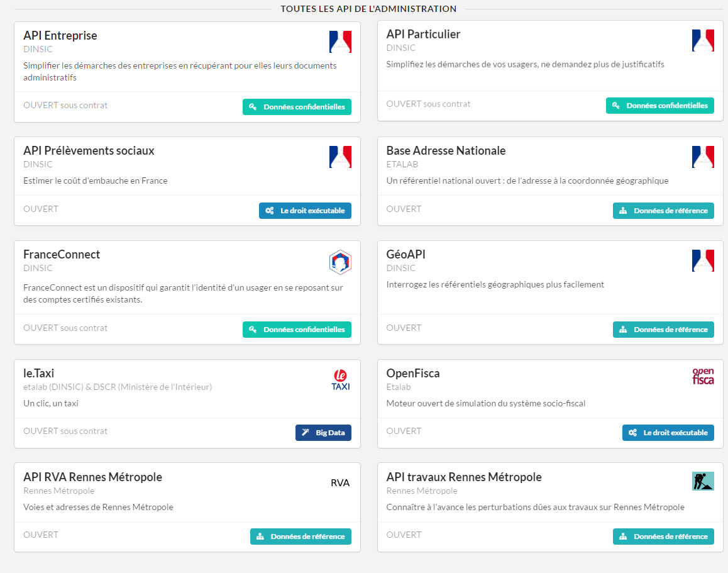
Task: Click 'Un référentiel national ouvert' description
Action: click(x=527, y=181)
